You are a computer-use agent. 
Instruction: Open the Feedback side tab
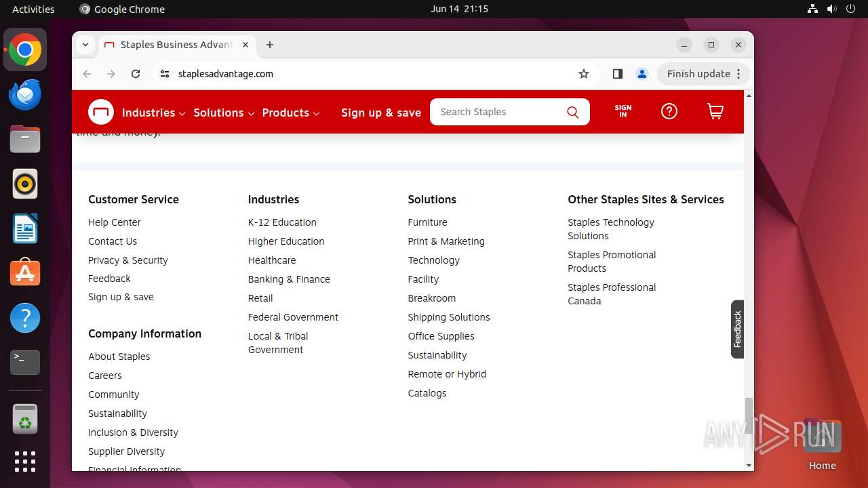point(738,329)
